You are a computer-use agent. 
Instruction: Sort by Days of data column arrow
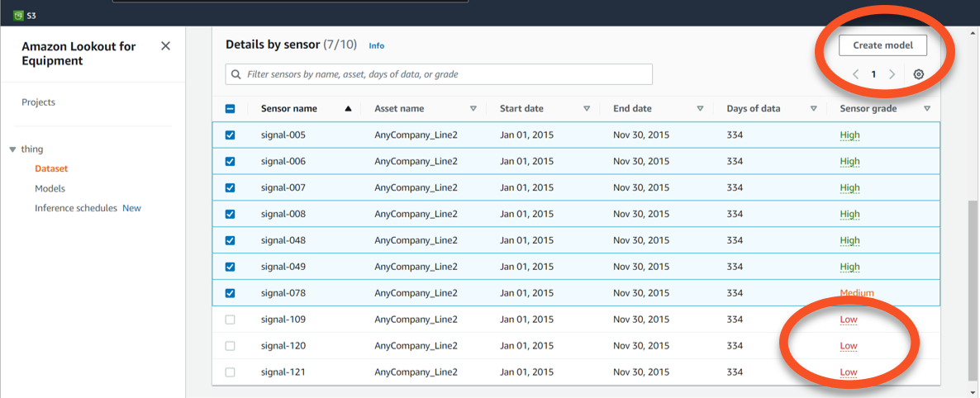click(813, 109)
